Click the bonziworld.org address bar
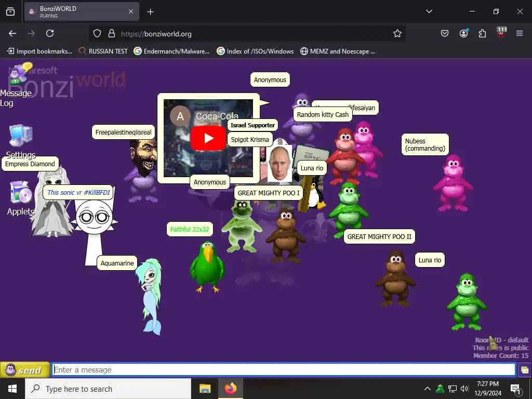This screenshot has width=532, height=399. 248,34
